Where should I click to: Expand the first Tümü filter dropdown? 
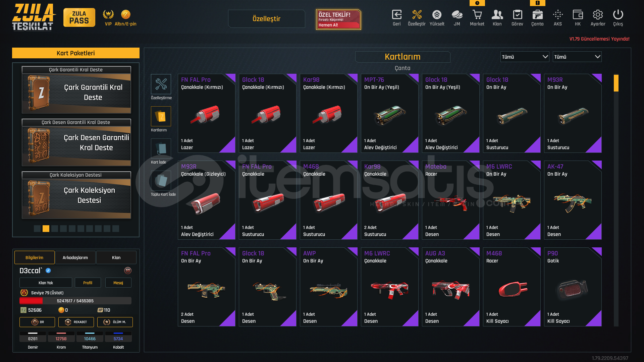[525, 57]
